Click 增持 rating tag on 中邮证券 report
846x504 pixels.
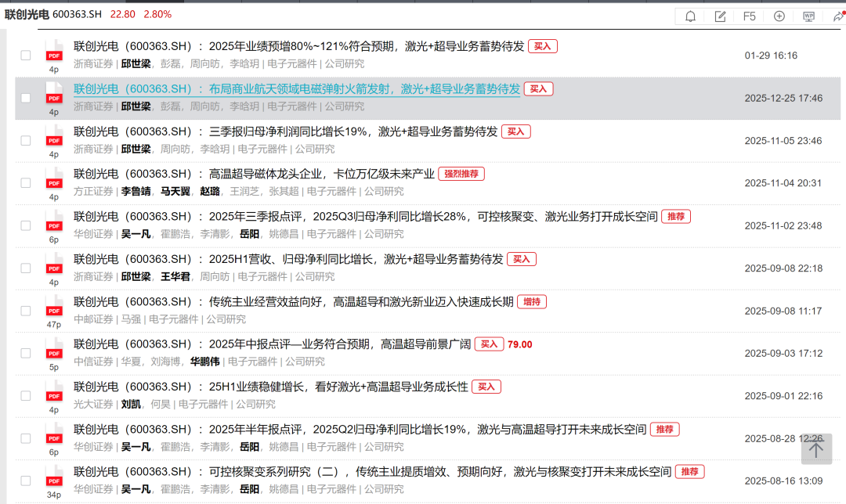(x=531, y=302)
